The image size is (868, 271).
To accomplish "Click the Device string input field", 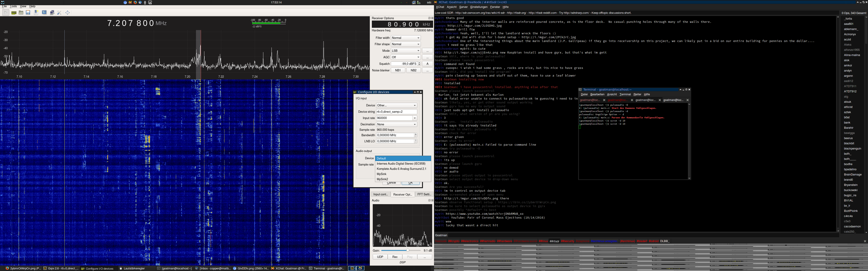I will click(x=397, y=112).
